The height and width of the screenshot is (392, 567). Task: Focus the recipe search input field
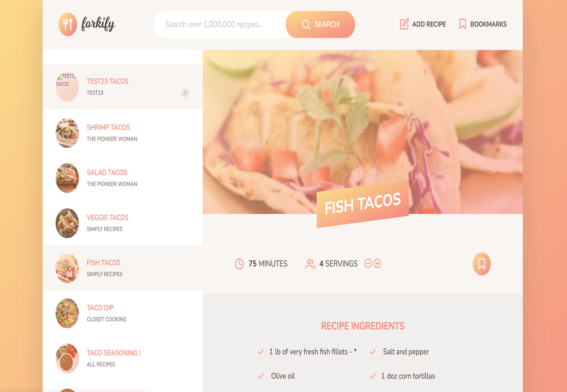[220, 24]
